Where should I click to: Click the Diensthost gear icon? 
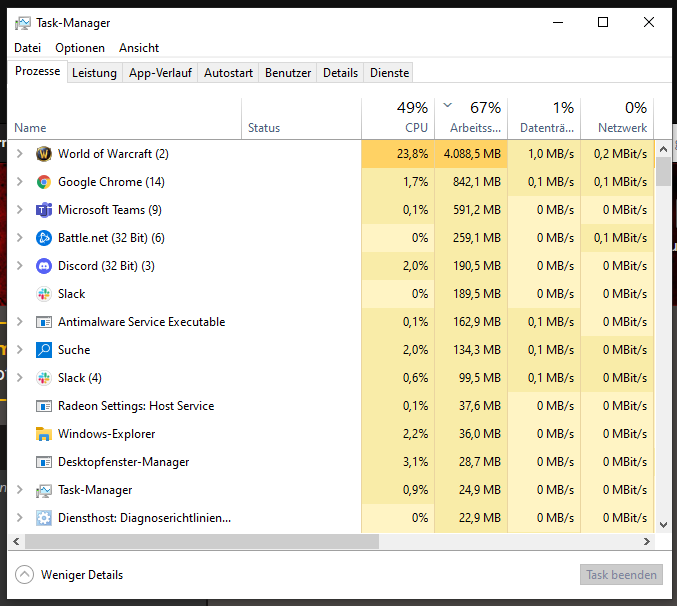(x=44, y=518)
